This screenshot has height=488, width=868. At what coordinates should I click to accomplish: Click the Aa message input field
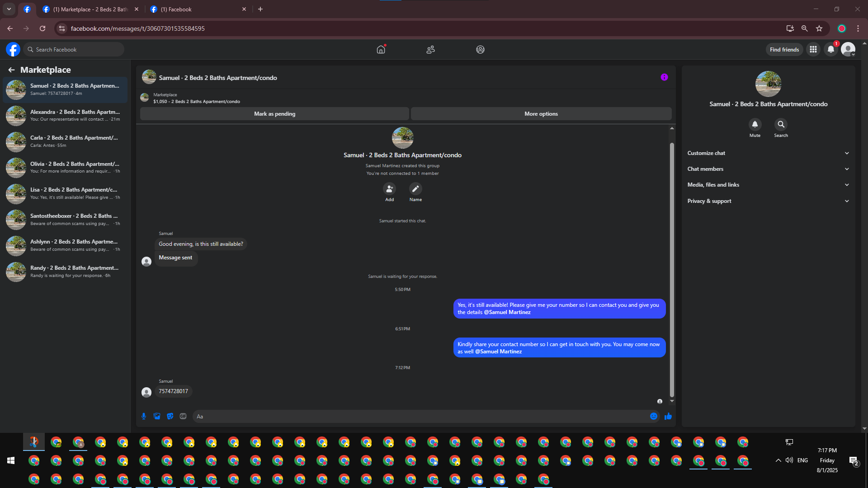[420, 417]
